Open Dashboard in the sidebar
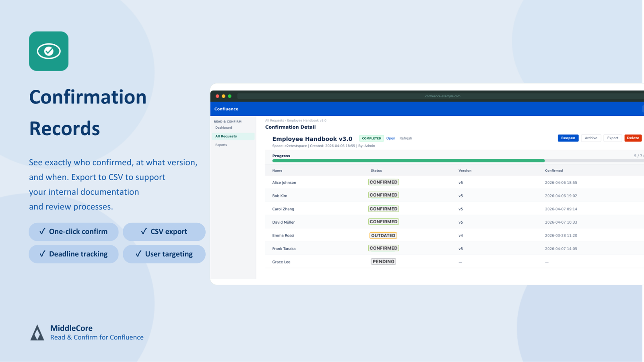 click(223, 128)
